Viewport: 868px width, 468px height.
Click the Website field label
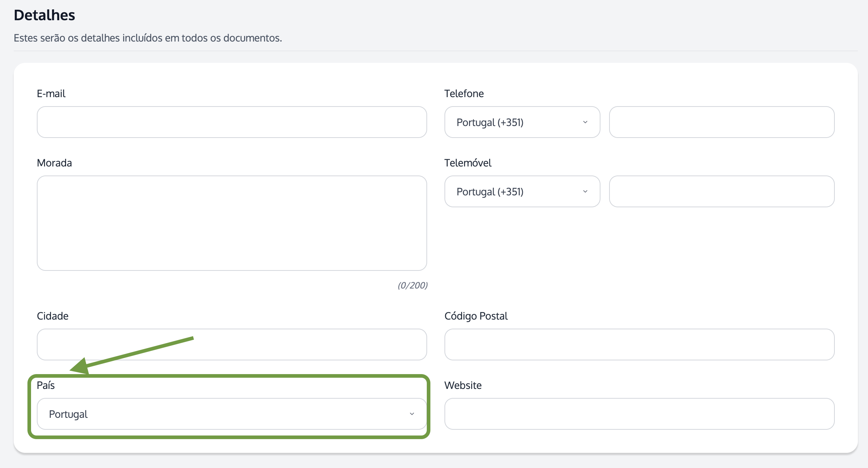tap(463, 385)
